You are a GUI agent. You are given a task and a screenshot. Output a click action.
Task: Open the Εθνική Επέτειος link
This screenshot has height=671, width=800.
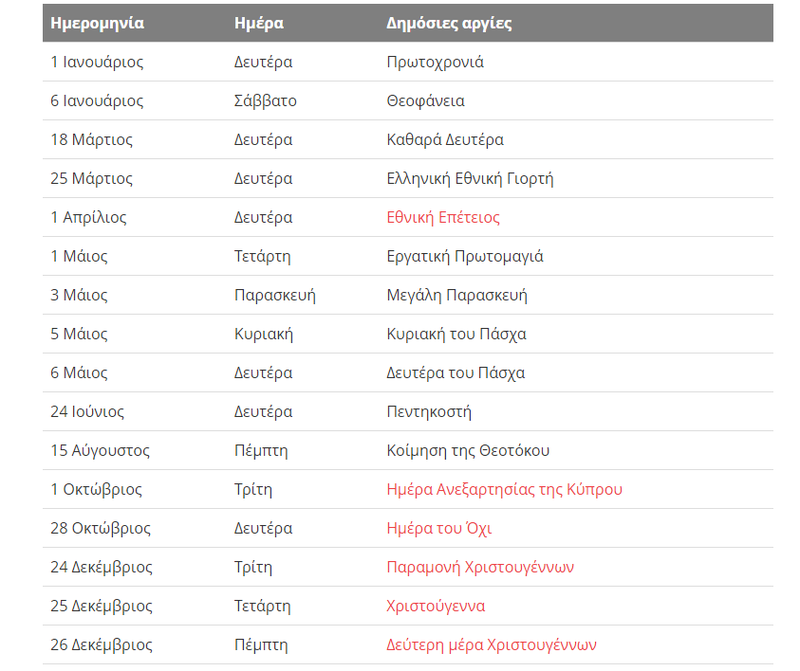pos(443,218)
